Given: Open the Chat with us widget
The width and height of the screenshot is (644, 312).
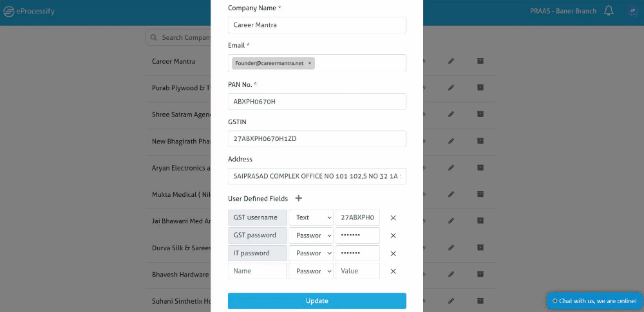Looking at the screenshot, I should [x=594, y=301].
